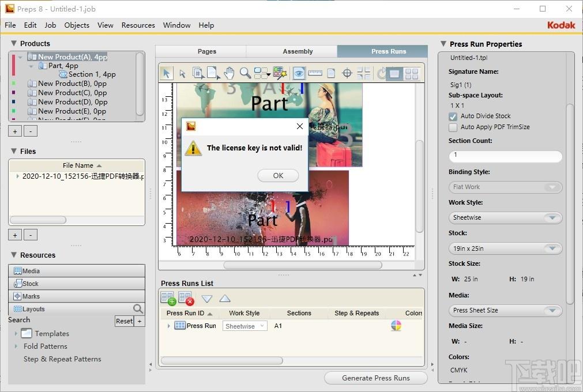Click the crosshair marks icon in toolbar
583x392 pixels.
tap(347, 73)
